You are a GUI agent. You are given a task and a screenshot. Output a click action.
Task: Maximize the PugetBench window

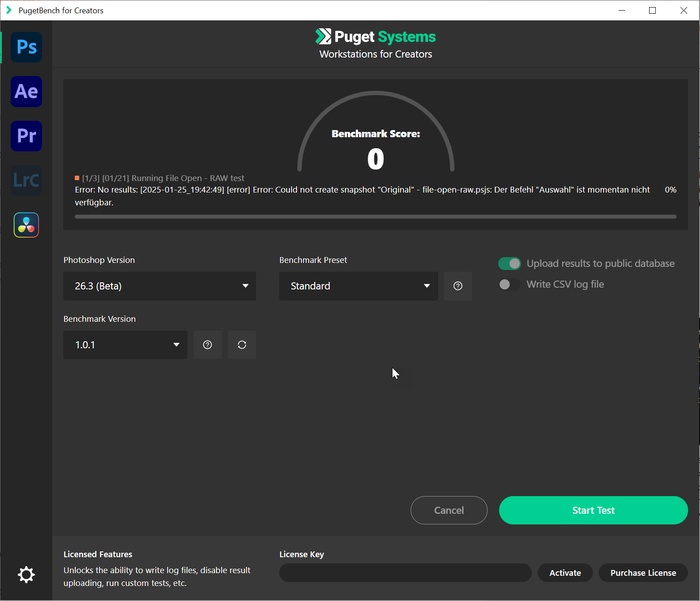652,10
